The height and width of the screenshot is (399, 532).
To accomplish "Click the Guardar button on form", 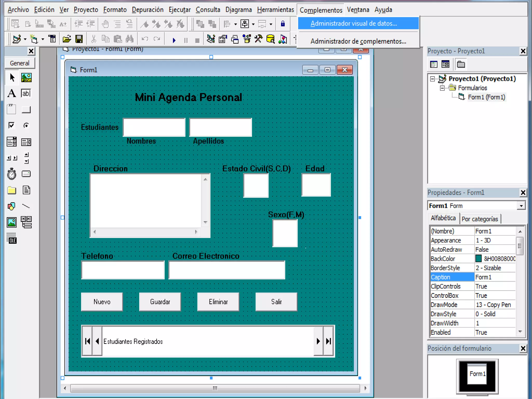I will coord(160,302).
